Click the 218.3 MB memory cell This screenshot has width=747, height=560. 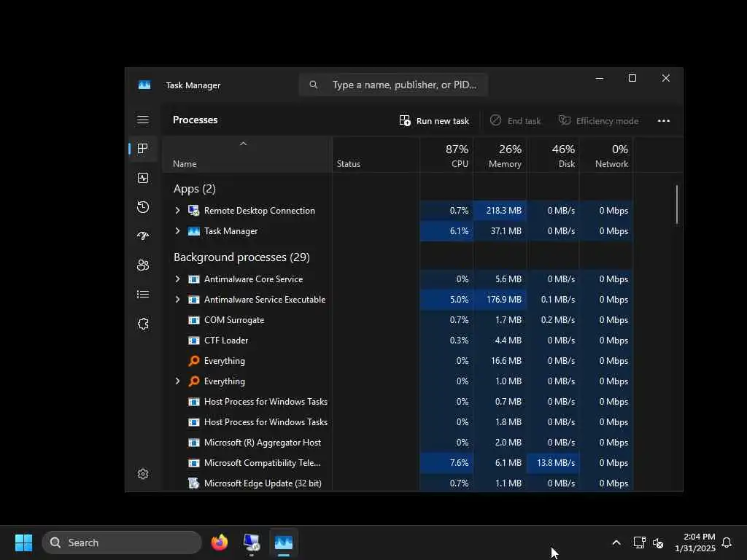(x=500, y=211)
